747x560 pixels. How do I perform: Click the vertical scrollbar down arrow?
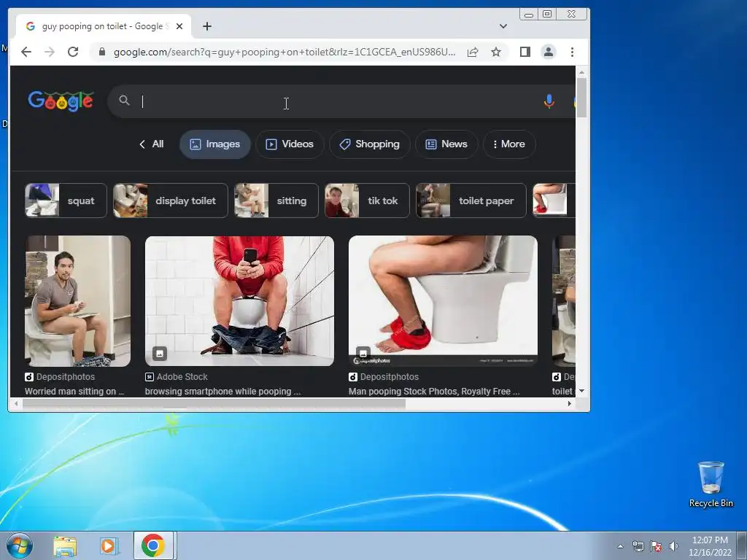pos(581,391)
